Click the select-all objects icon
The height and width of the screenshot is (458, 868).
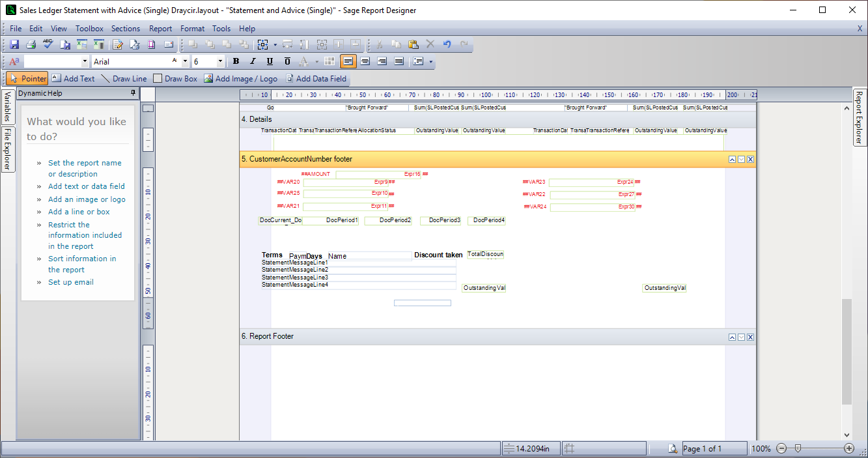pos(263,44)
